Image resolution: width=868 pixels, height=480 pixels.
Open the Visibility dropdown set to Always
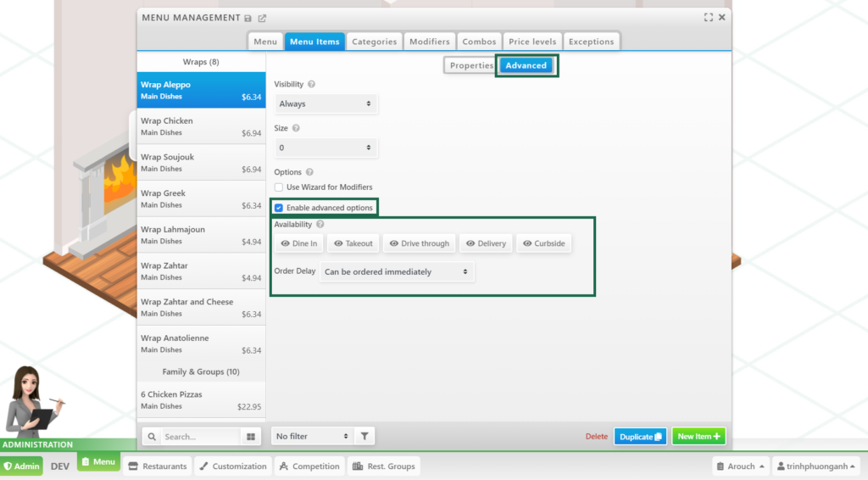[x=325, y=103]
